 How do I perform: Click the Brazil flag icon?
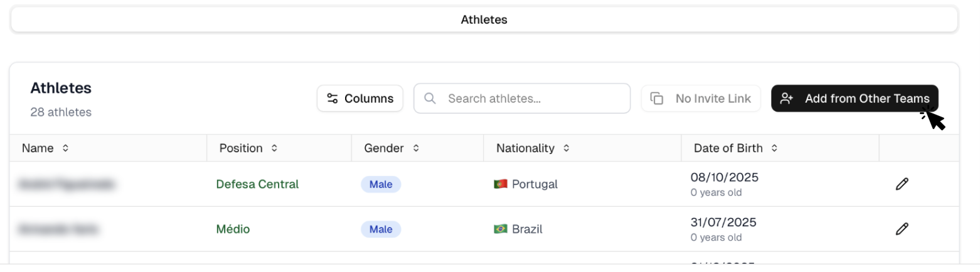pos(501,229)
